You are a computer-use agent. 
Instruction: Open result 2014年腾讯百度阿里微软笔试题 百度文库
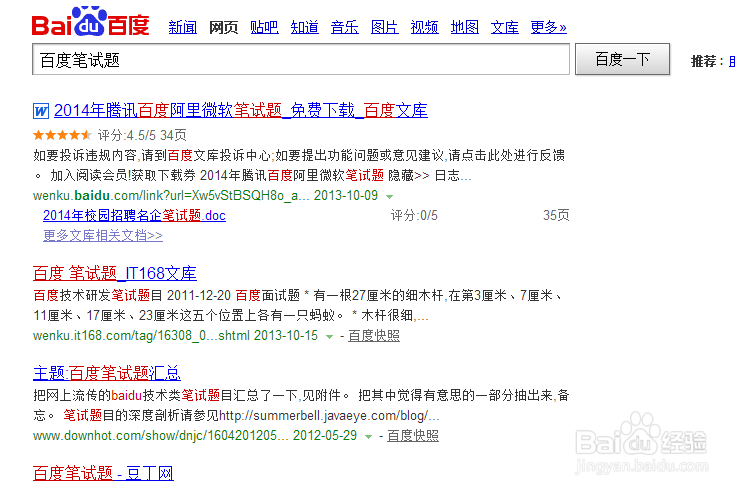pyautogui.click(x=240, y=111)
